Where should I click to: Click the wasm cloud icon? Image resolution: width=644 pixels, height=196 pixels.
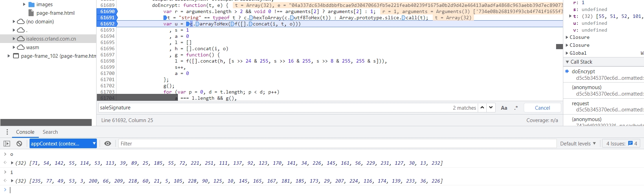[21, 47]
